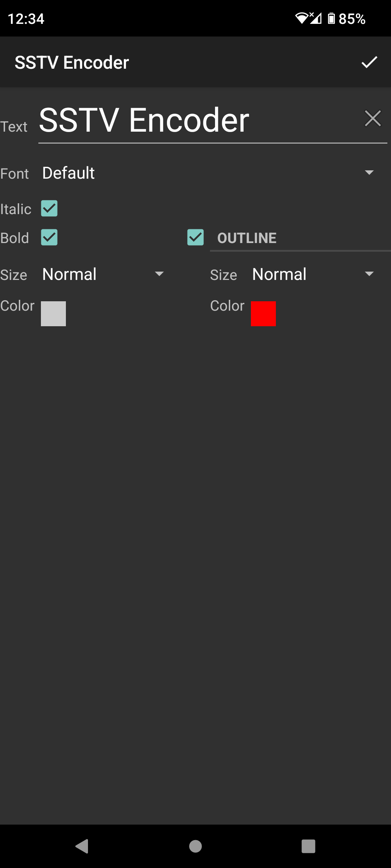Screen dimensions: 391x868
Task: Tap the Android recent apps button
Action: pos(308,846)
